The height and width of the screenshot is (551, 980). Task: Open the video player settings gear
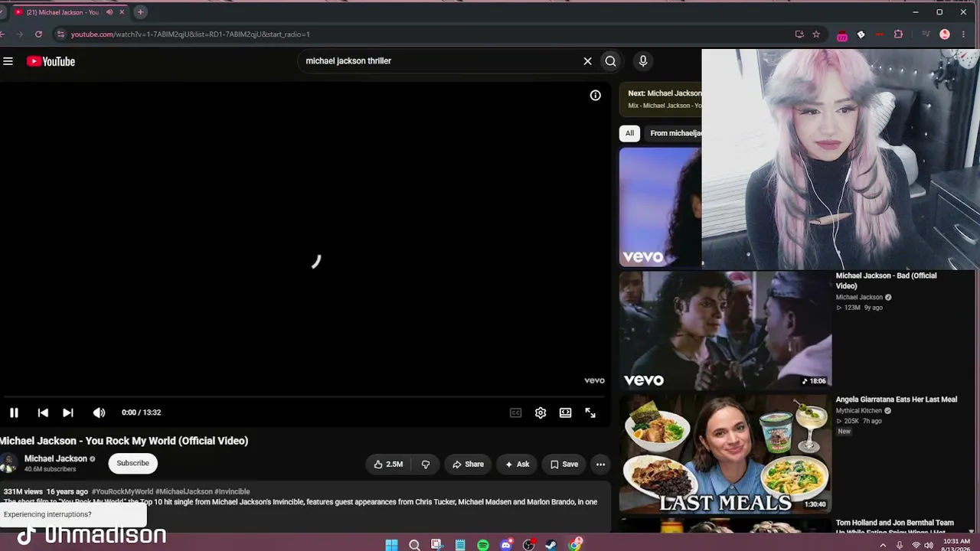point(541,412)
